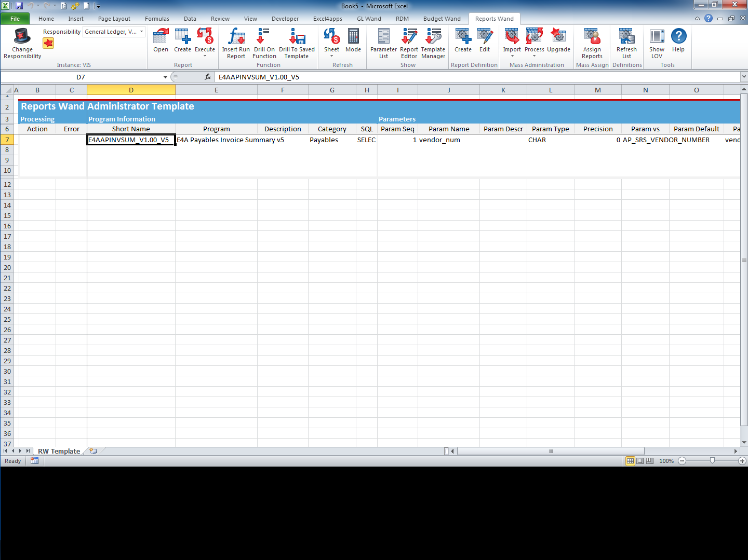The height and width of the screenshot is (560, 748).
Task: Select the AP_SRS_VENDOR_NUMBER cell
Action: [x=645, y=140]
